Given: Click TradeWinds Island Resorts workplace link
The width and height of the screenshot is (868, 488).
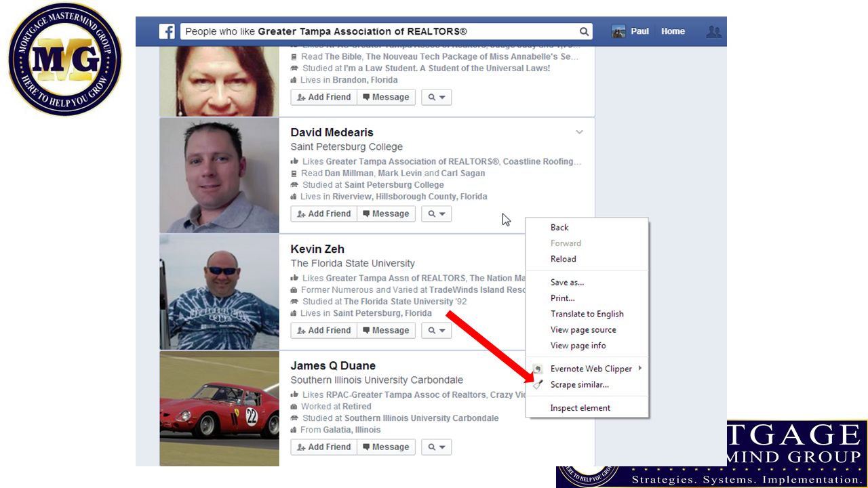Looking at the screenshot, I should point(477,290).
